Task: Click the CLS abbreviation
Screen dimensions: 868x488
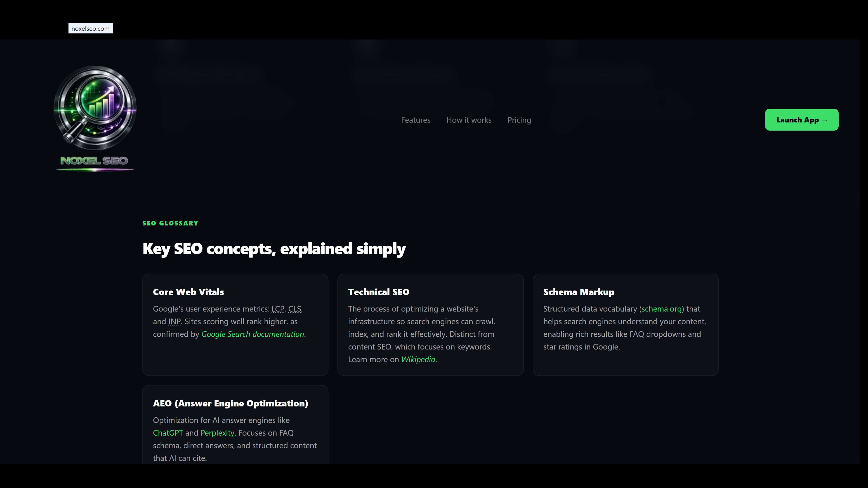Action: 295,309
